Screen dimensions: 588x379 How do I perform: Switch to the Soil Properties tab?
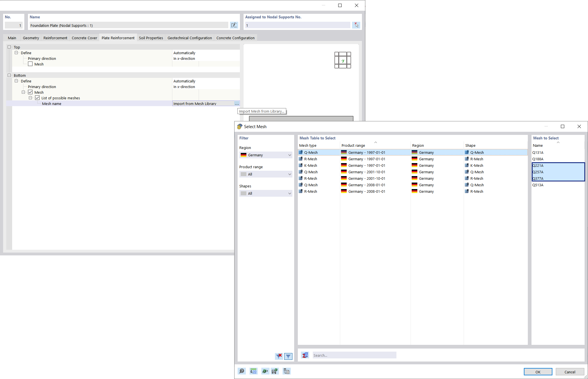coord(151,38)
